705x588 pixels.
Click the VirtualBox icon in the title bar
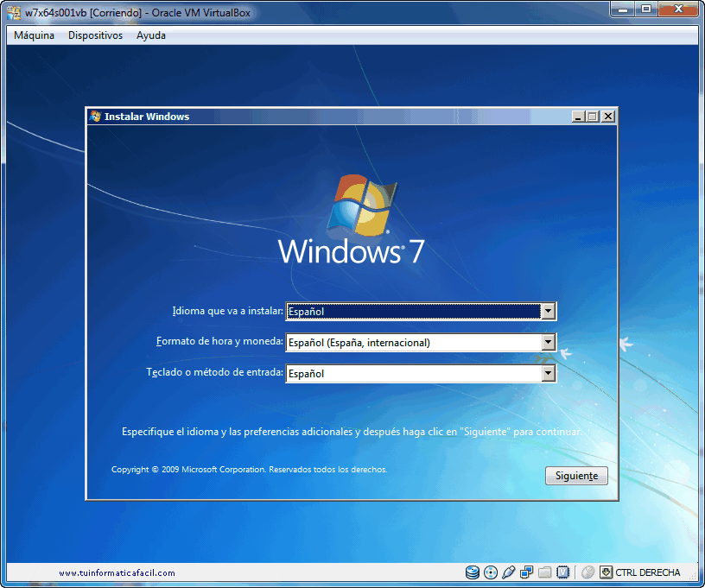[14, 13]
